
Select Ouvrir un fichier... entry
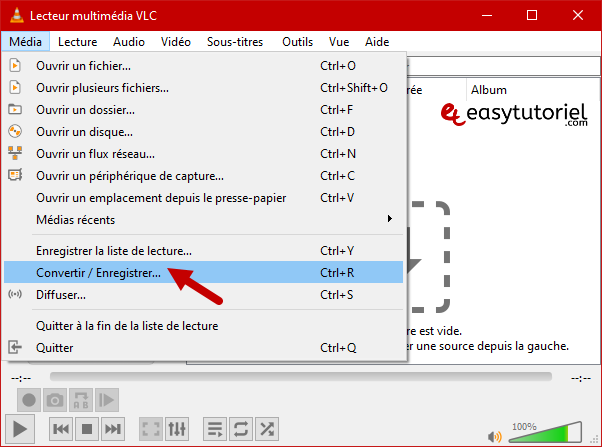click(x=203, y=66)
